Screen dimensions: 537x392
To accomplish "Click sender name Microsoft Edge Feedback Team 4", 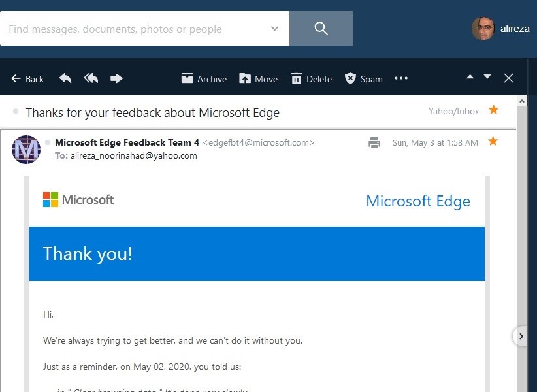I will point(127,142).
